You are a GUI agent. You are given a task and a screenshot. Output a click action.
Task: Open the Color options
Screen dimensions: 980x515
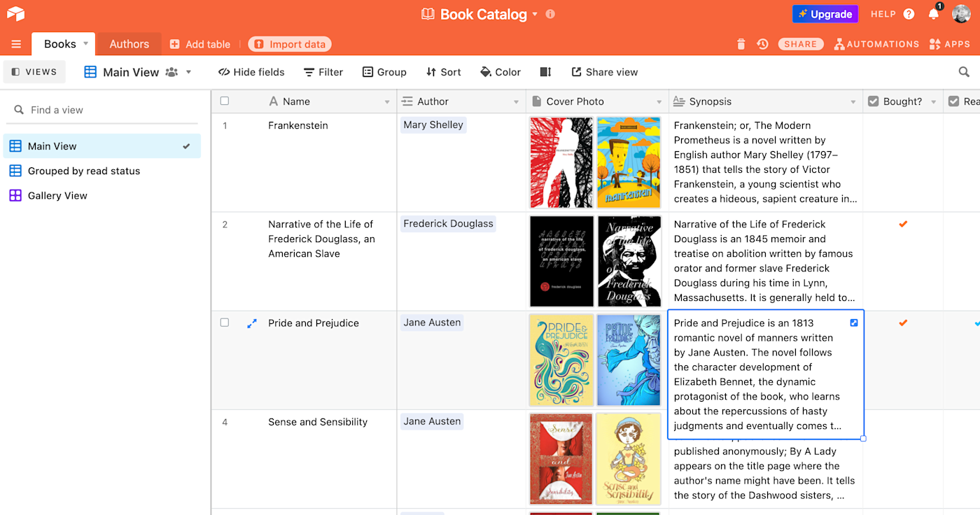tap(500, 72)
